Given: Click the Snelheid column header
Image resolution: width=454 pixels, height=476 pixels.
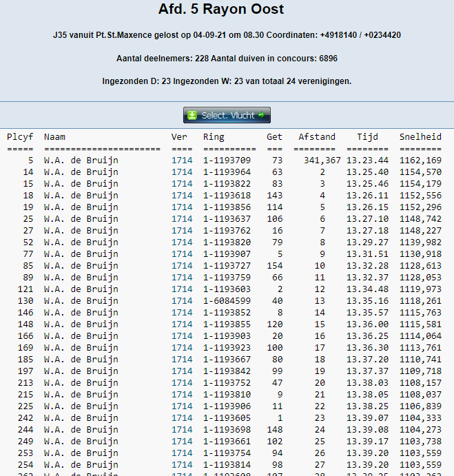Looking at the screenshot, I should (x=420, y=137).
